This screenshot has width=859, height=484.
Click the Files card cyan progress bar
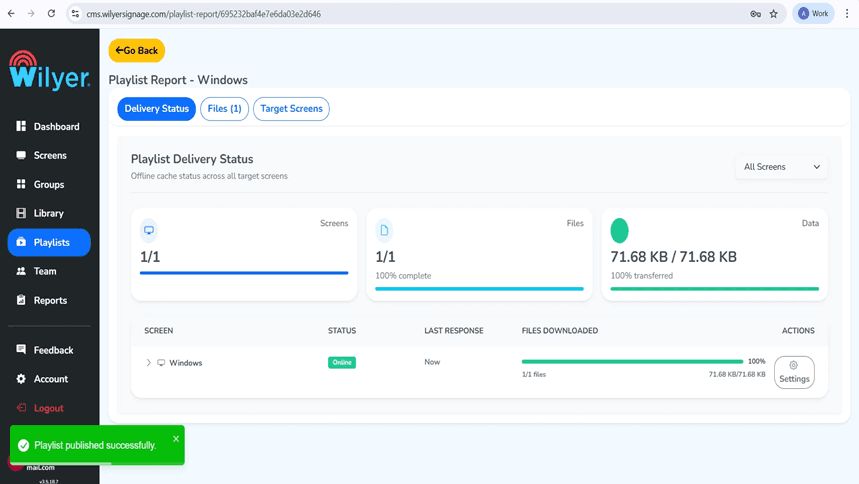(479, 288)
